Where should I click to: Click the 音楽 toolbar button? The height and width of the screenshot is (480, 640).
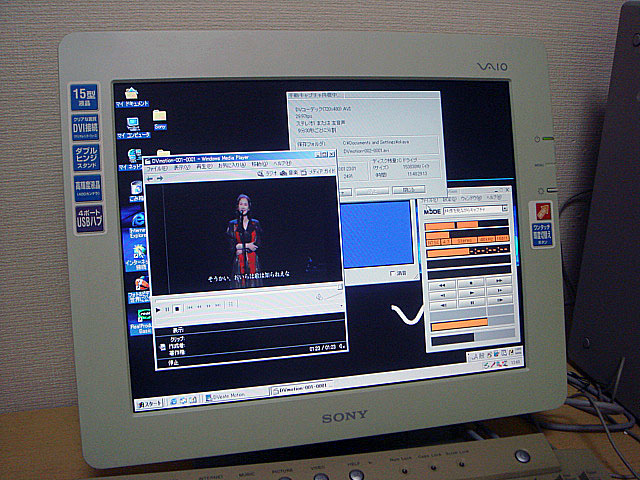[289, 173]
